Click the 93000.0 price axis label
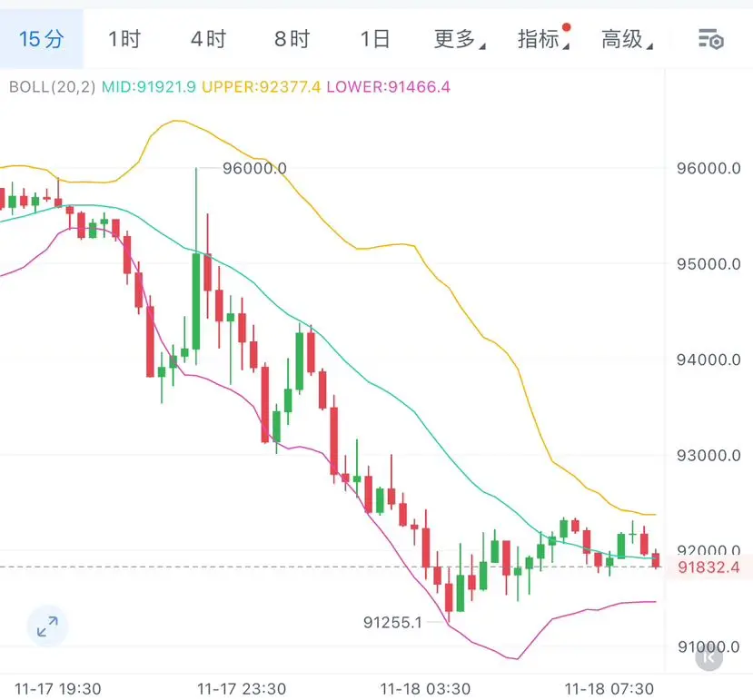 [708, 455]
